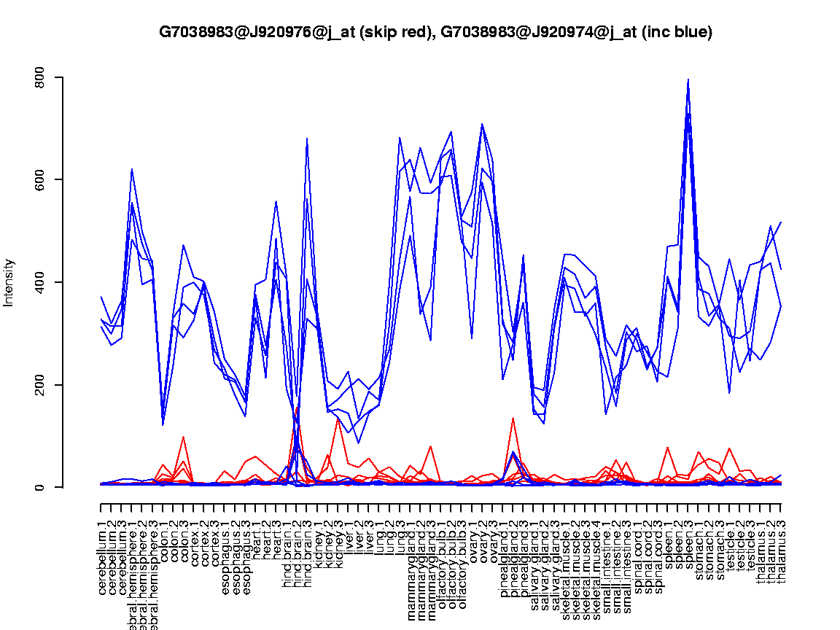Click the chart title text at top
The height and width of the screenshot is (630, 840).
point(435,32)
